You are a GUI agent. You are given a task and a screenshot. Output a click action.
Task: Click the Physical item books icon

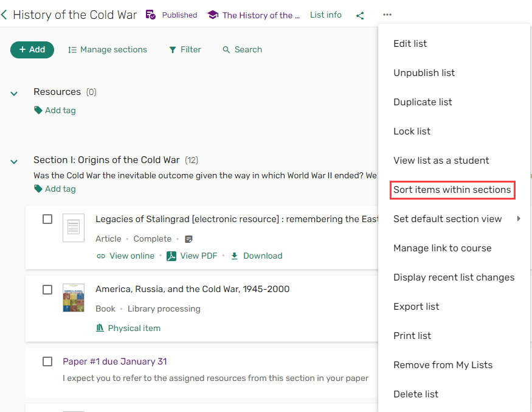click(x=100, y=328)
